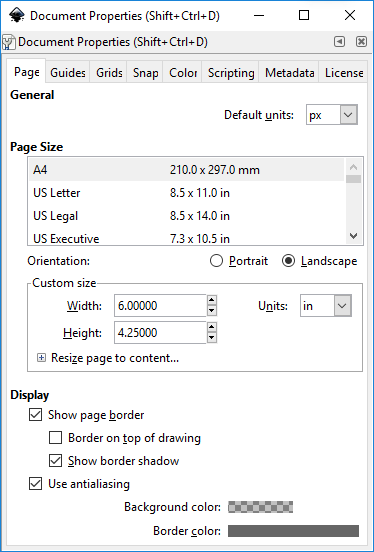Toggle Show page border checkbox
This screenshot has width=374, height=552.
[36, 415]
